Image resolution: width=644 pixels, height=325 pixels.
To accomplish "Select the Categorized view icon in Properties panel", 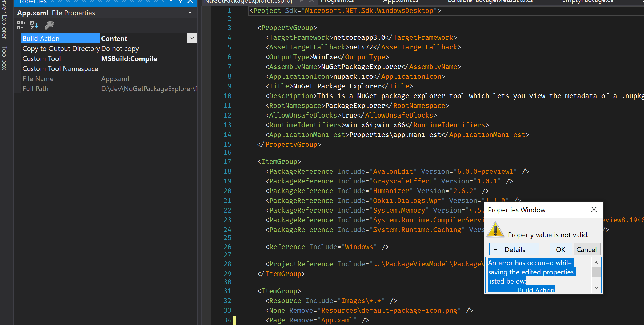I will (x=21, y=25).
